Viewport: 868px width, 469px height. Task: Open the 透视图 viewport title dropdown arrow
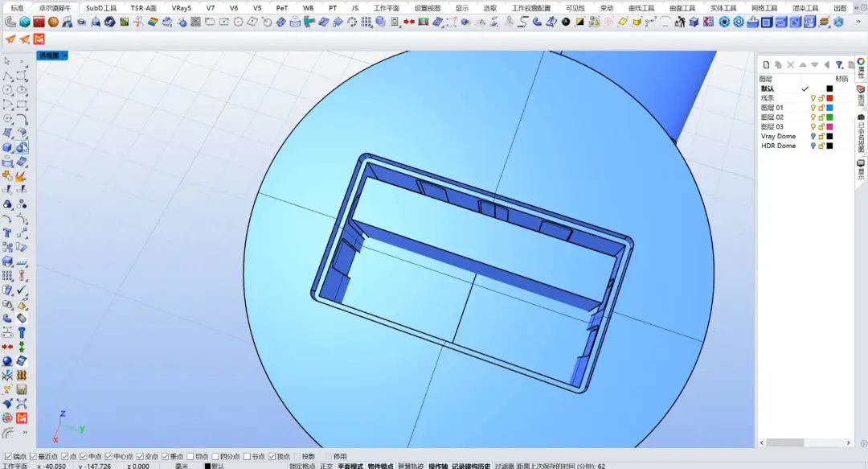pyautogui.click(x=65, y=56)
